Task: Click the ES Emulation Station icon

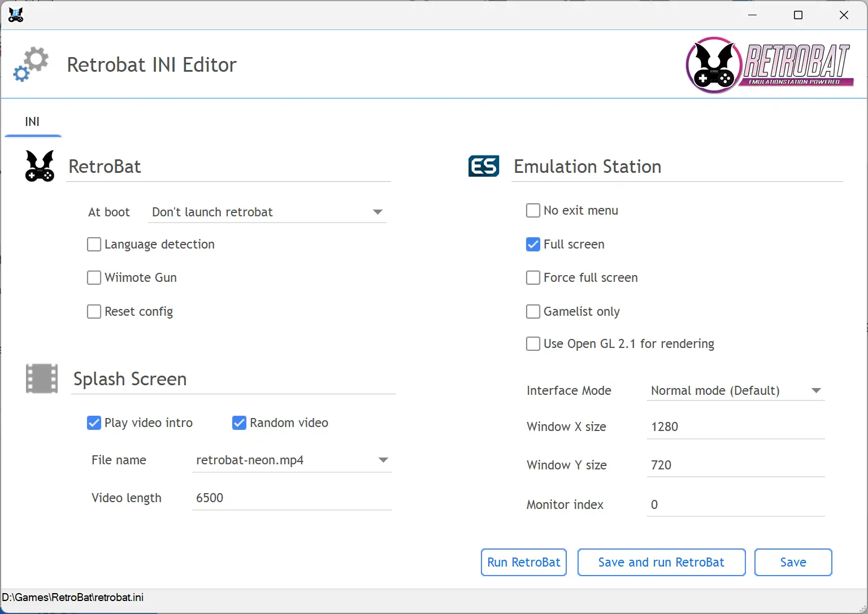Action: coord(484,166)
